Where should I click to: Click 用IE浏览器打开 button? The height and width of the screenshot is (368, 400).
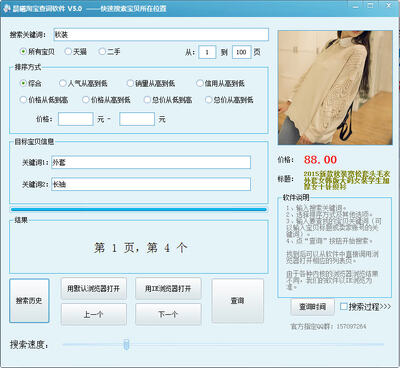[x=168, y=288]
